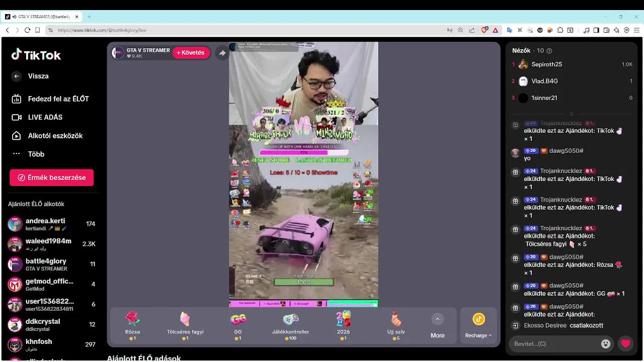644x362 pixels.
Task: Click the TikTok logo
Action: click(36, 55)
